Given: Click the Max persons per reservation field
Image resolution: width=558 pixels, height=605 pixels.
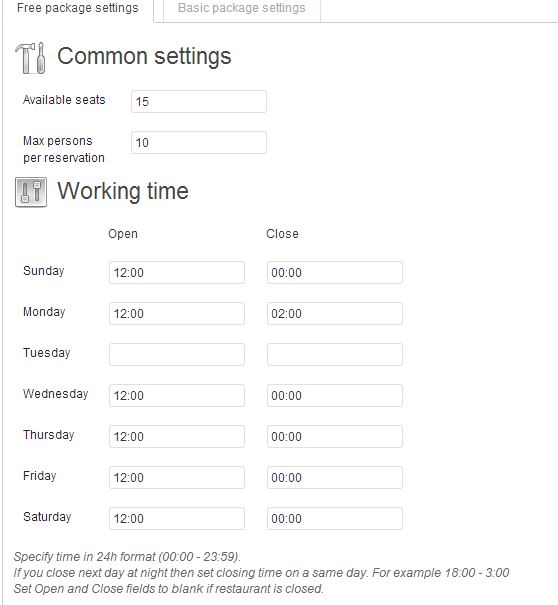Looking at the screenshot, I should [199, 142].
